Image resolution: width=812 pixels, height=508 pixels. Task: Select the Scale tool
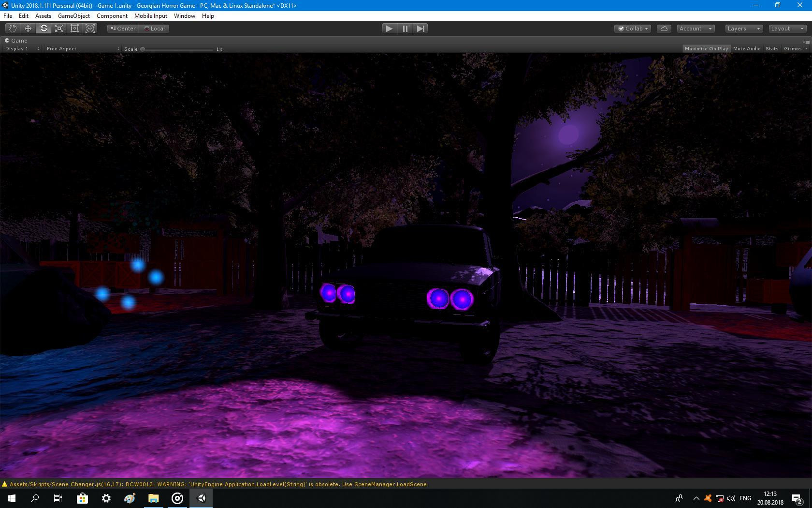pos(59,29)
